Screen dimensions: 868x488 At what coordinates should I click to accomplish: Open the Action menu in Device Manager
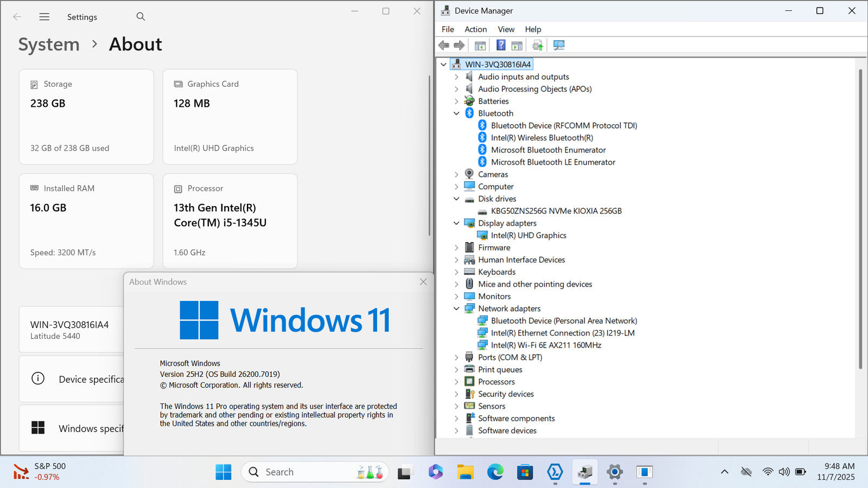[475, 29]
